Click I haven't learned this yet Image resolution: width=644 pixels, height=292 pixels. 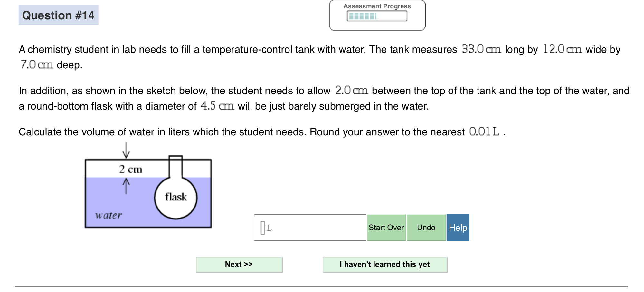click(x=384, y=264)
